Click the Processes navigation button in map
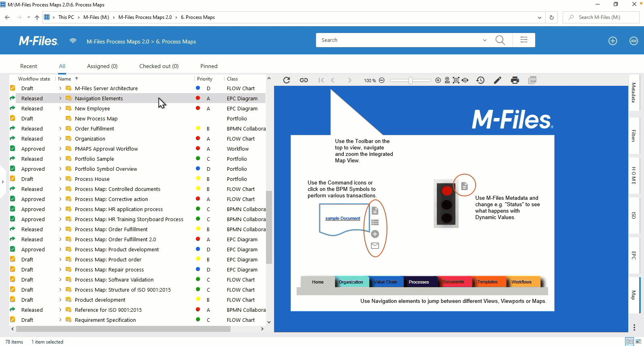 coord(419,282)
